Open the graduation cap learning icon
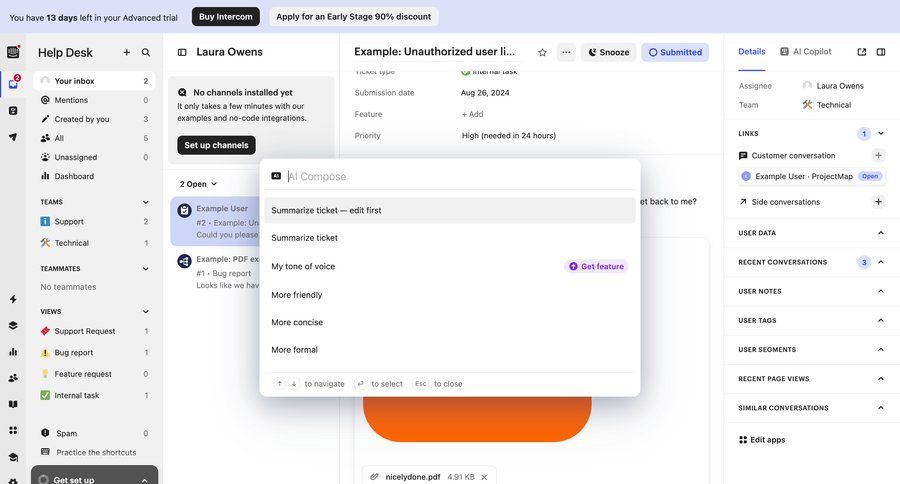 click(x=13, y=457)
